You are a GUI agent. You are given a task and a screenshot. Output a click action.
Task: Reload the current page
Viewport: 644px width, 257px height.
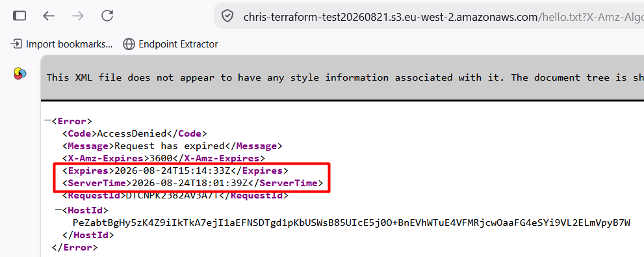107,16
